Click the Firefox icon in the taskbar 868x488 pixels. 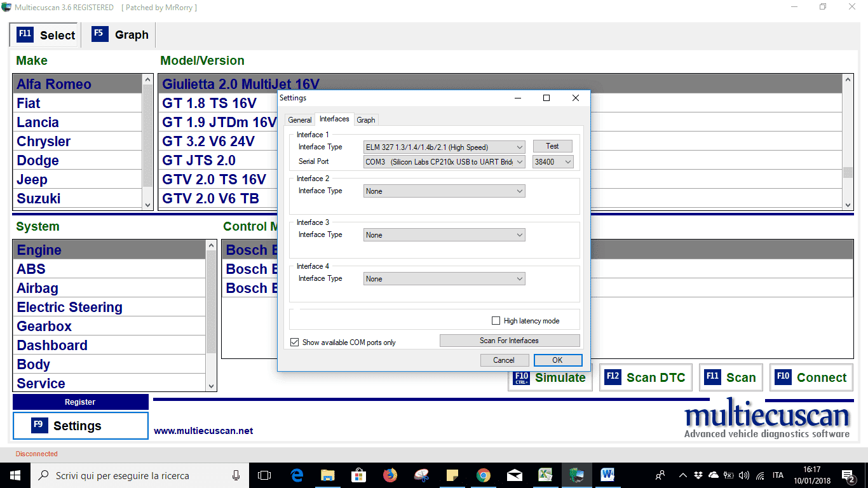[390, 475]
